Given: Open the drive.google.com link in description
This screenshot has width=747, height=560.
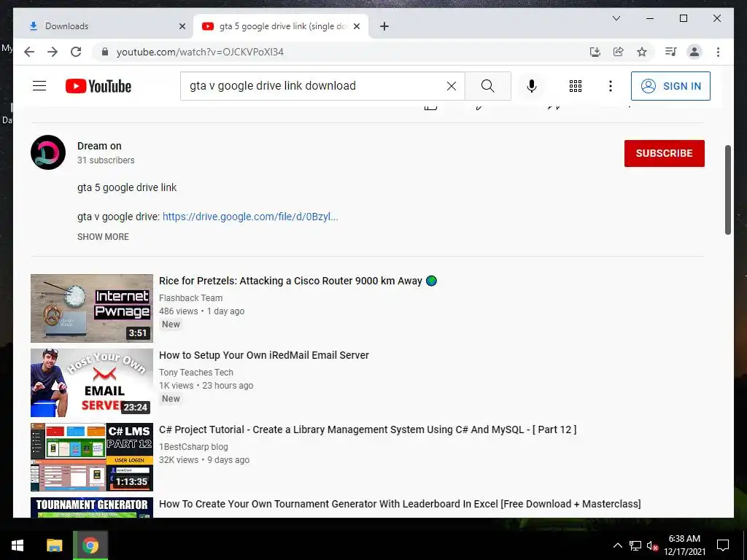Looking at the screenshot, I should 250,217.
